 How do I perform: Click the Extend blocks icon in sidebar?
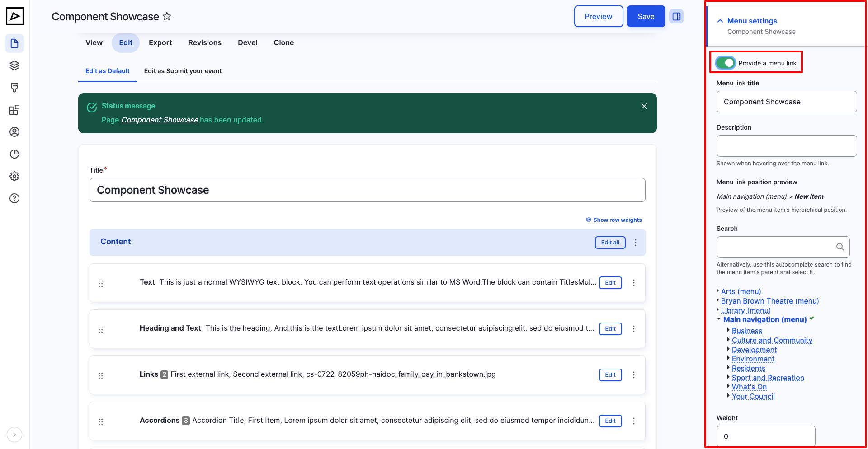14,109
